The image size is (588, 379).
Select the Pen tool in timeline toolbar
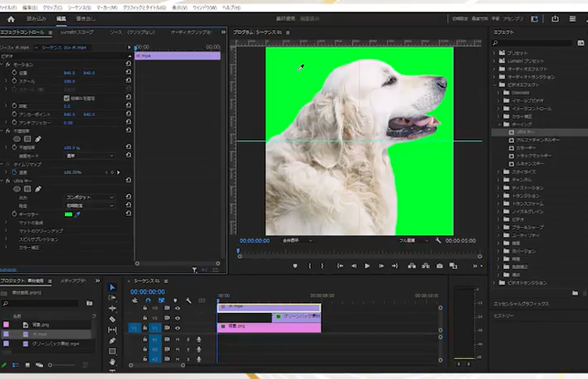(112, 341)
